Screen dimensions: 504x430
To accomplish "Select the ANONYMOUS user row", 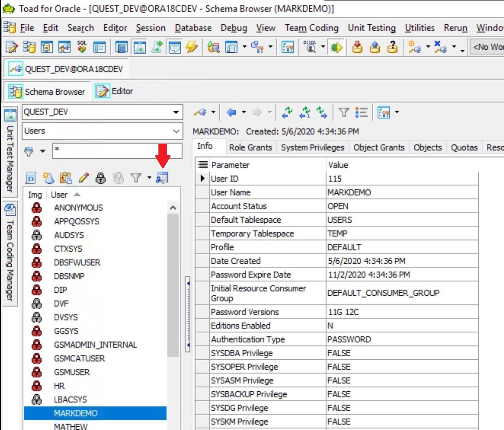I will coord(95,208).
